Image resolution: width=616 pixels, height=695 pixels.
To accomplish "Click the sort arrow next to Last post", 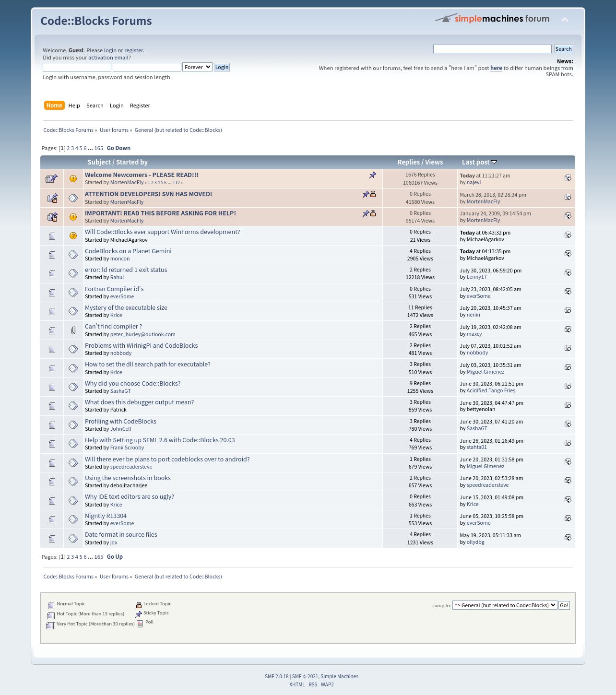I will click(494, 162).
